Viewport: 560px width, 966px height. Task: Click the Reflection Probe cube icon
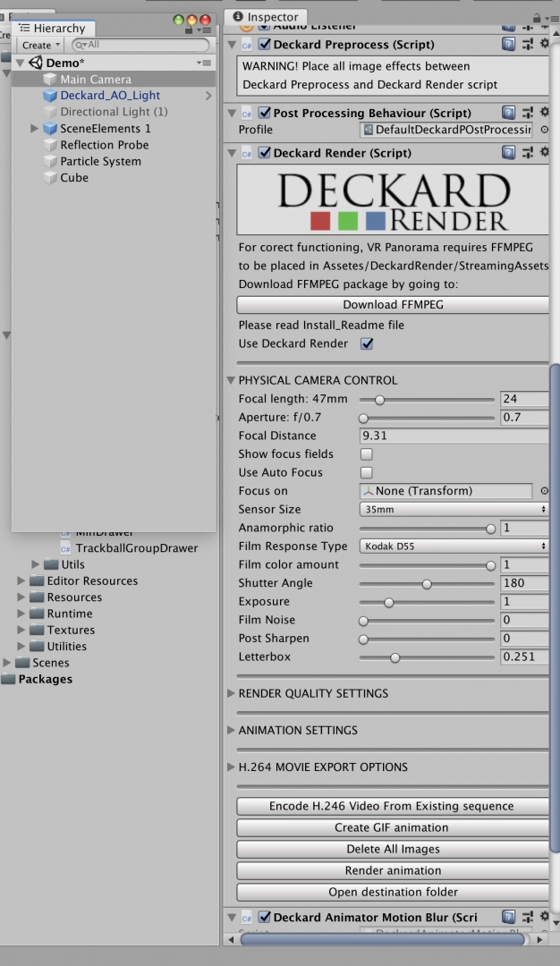(x=51, y=145)
